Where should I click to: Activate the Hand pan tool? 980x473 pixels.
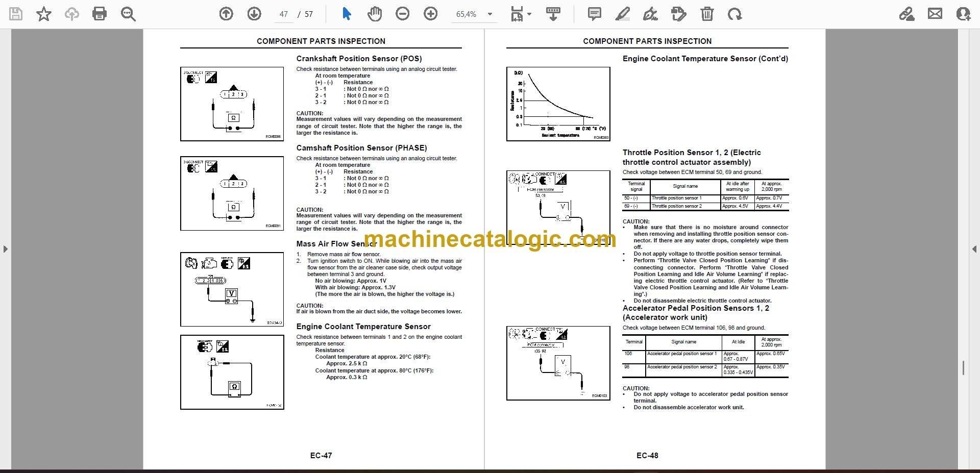click(x=375, y=14)
